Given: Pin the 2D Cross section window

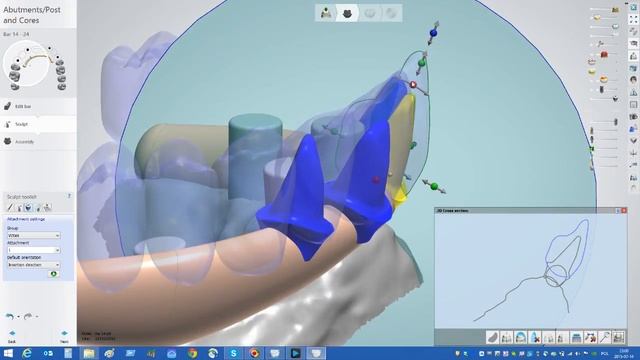Looking at the screenshot, I should tap(618, 211).
